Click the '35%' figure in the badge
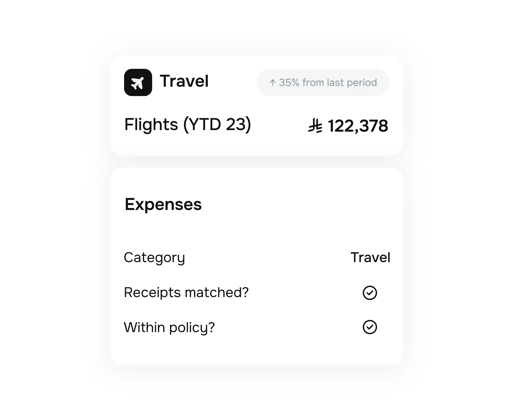The width and height of the screenshot is (529, 420). coord(289,82)
